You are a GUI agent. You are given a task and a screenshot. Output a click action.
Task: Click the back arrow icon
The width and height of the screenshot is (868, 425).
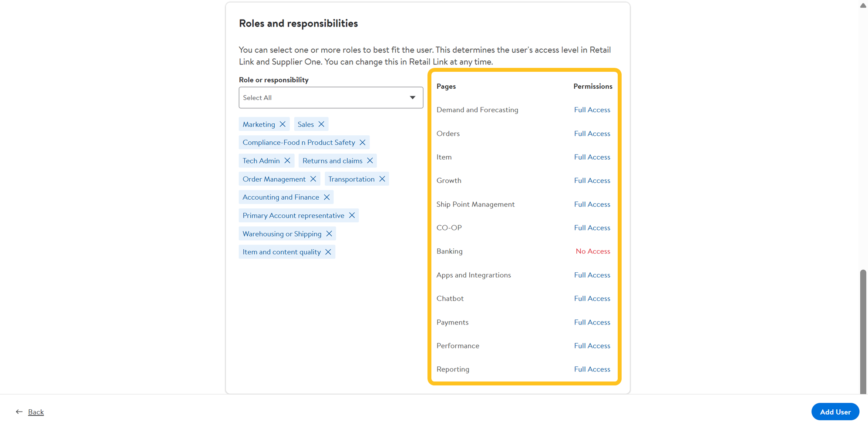coord(19,412)
